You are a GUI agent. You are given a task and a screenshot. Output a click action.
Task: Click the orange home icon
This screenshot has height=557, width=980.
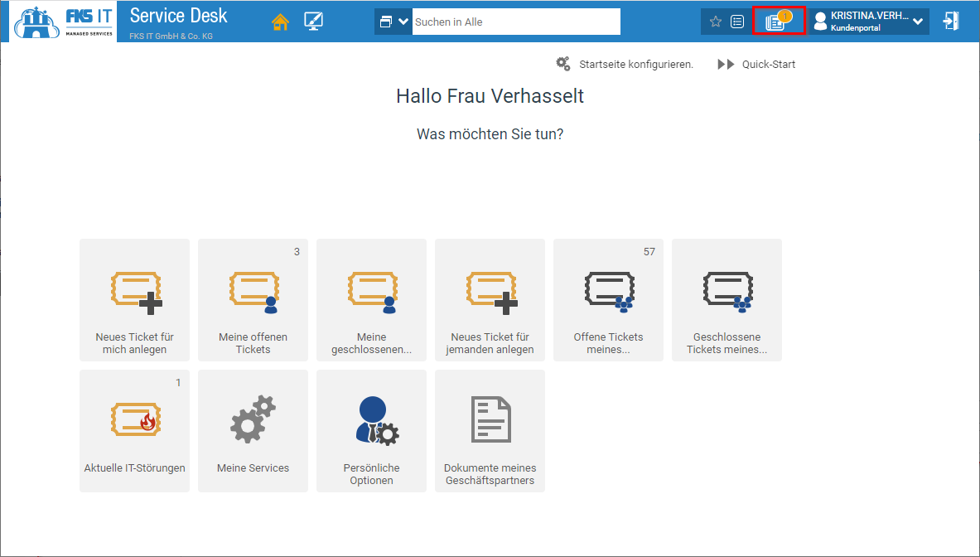(281, 22)
